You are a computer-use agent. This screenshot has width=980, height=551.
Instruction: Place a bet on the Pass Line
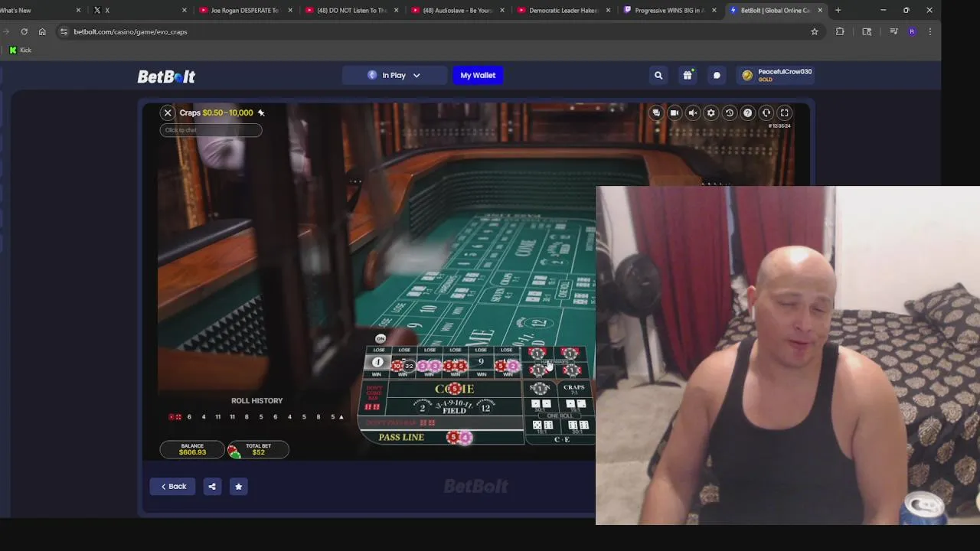coord(442,437)
